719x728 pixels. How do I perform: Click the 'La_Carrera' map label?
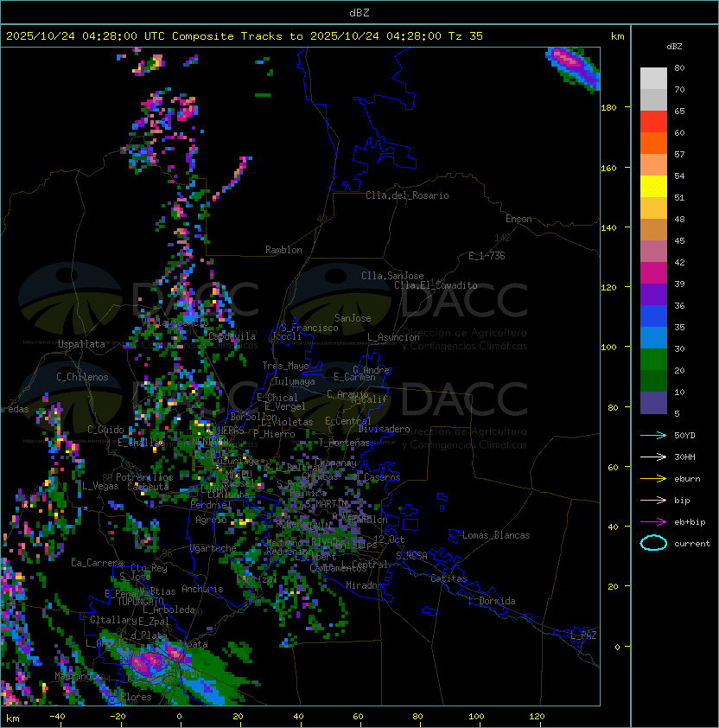coord(97,563)
